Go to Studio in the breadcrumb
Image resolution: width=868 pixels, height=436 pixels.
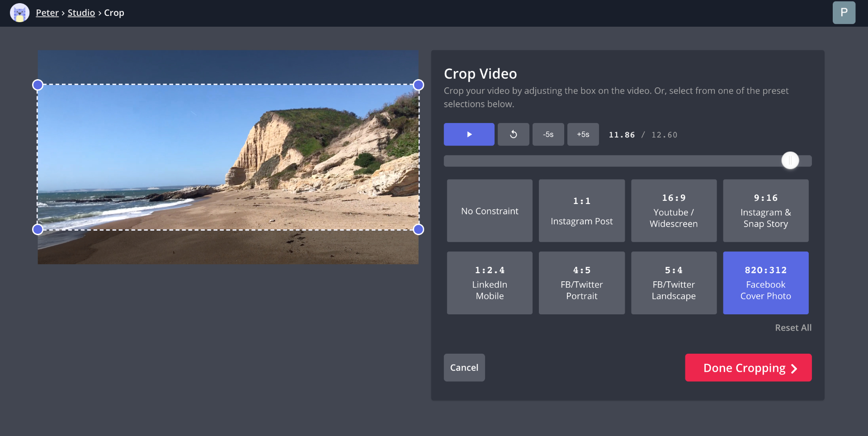[x=81, y=13]
